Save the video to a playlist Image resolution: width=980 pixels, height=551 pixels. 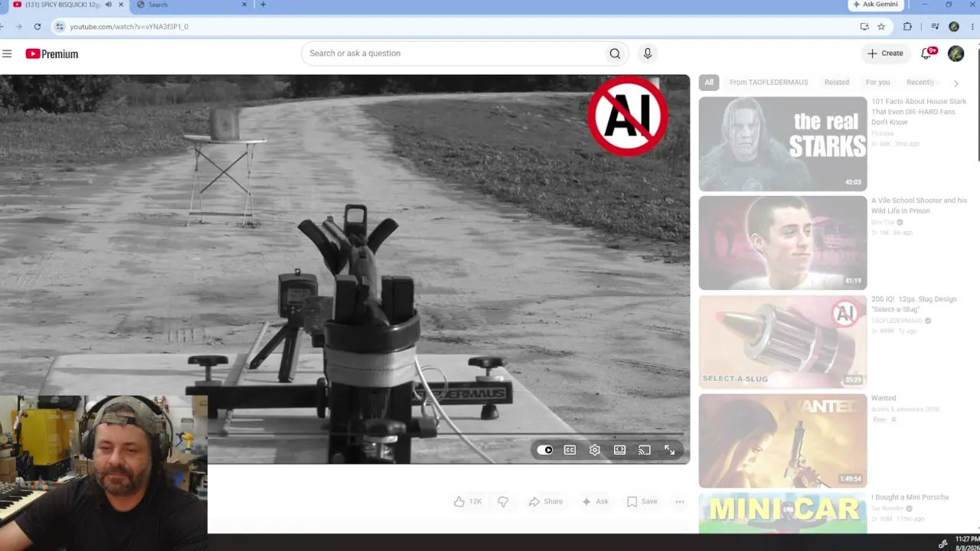[642, 501]
